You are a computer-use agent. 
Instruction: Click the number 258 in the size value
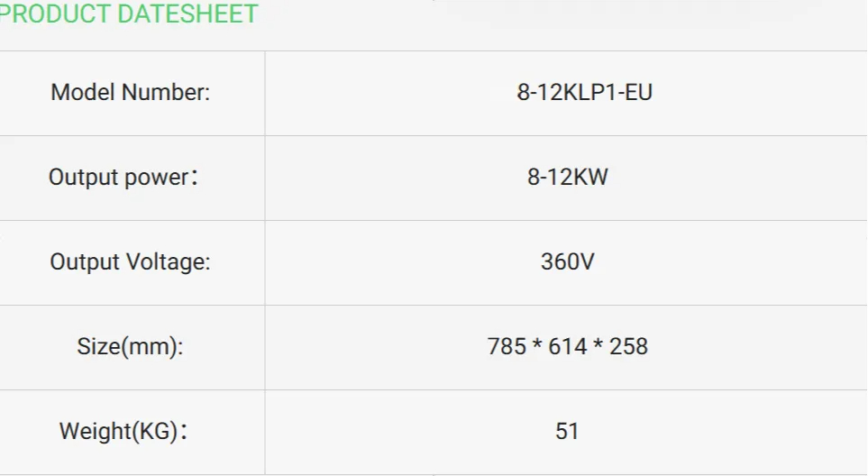[x=628, y=346]
